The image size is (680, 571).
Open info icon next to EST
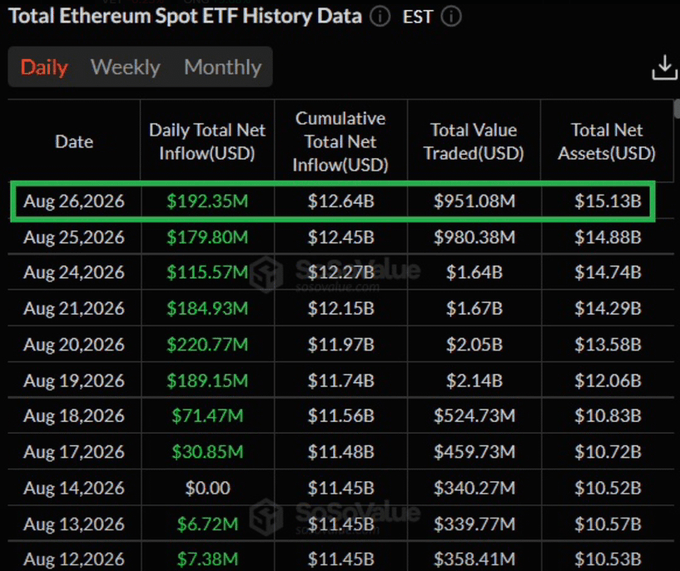click(451, 17)
